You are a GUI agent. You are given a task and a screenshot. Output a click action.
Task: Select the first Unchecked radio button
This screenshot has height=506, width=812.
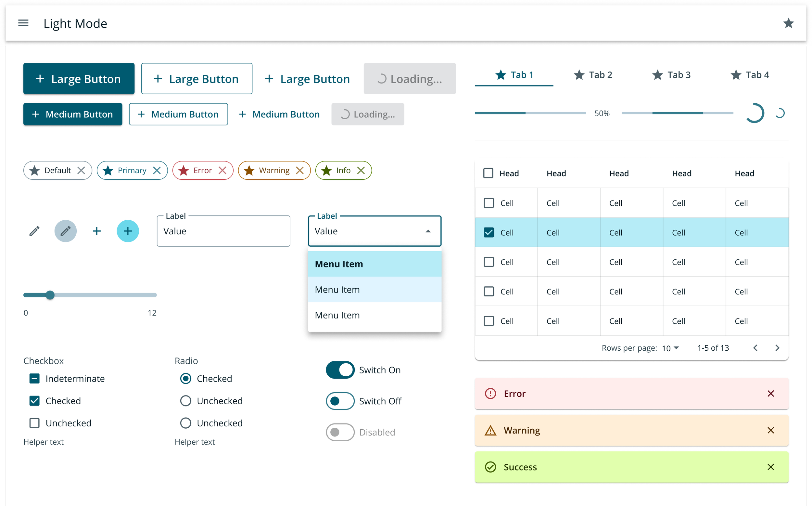pyautogui.click(x=185, y=401)
